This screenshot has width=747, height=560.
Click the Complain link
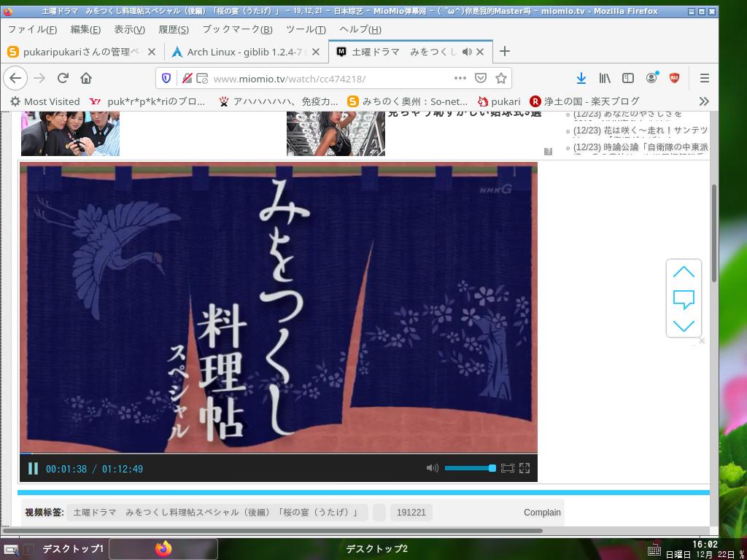[542, 513]
